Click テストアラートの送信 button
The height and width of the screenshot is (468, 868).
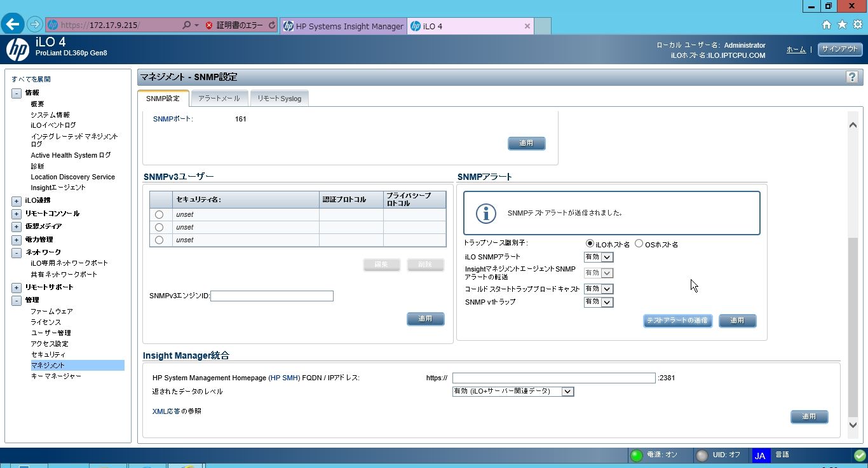pos(677,320)
